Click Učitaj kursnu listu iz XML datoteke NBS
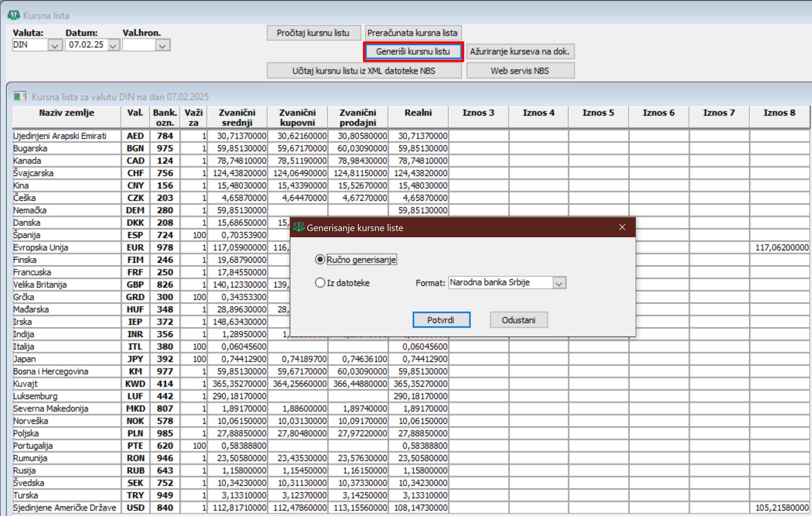Screen dimensions: 812x516 coord(363,71)
